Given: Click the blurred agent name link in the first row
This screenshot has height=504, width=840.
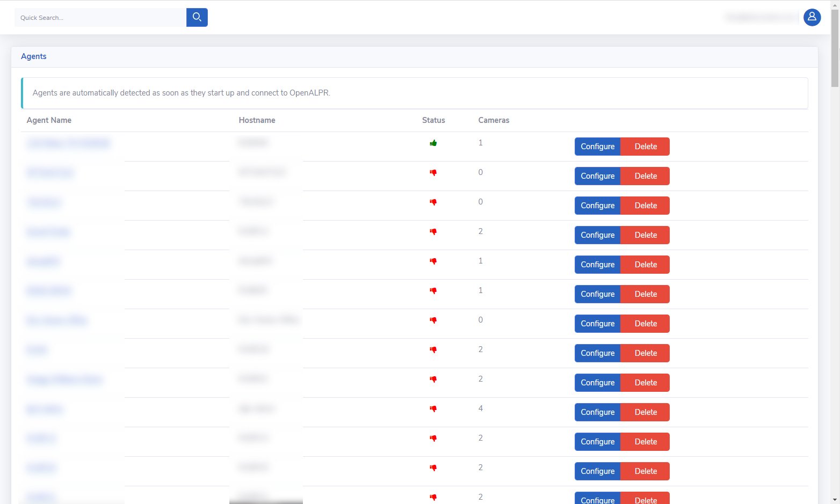Looking at the screenshot, I should click(68, 143).
